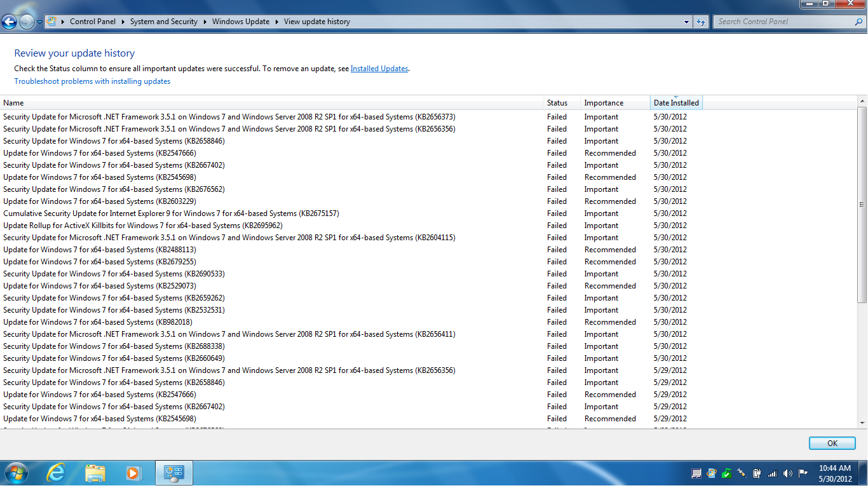Select the .NET Framework update KB2604115 row
Image resolution: width=868 pixels, height=488 pixels.
point(351,238)
